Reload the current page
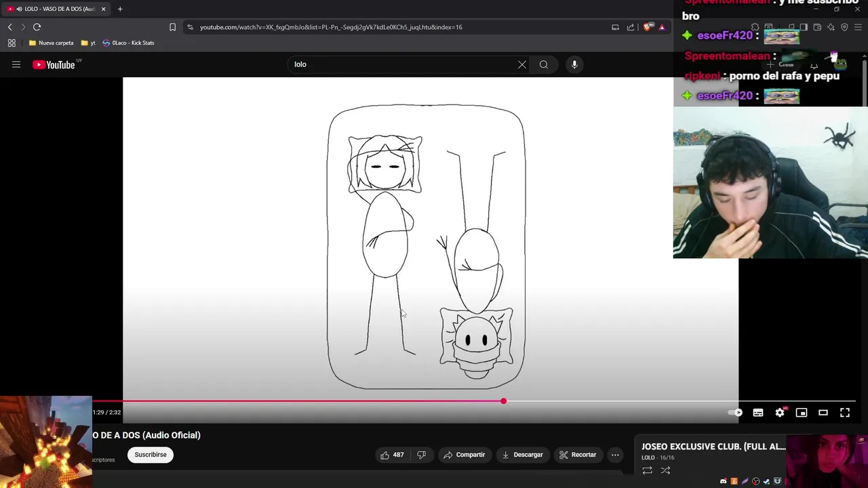 (x=37, y=27)
